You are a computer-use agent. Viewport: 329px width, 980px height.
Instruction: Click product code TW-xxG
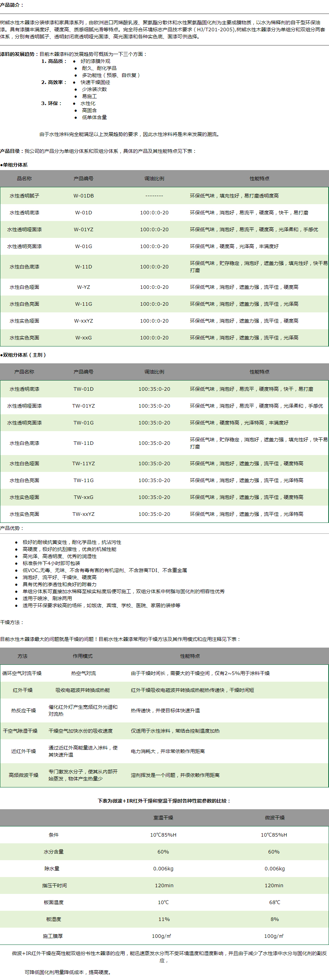tap(83, 498)
